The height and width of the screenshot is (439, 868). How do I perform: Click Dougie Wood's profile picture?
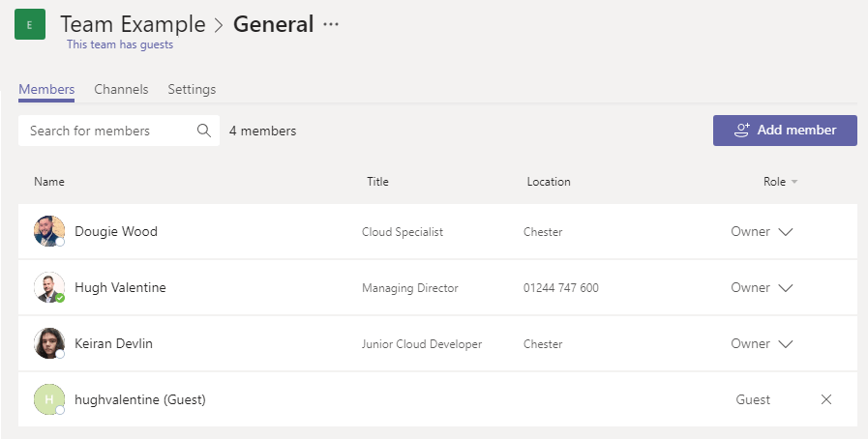click(x=49, y=232)
